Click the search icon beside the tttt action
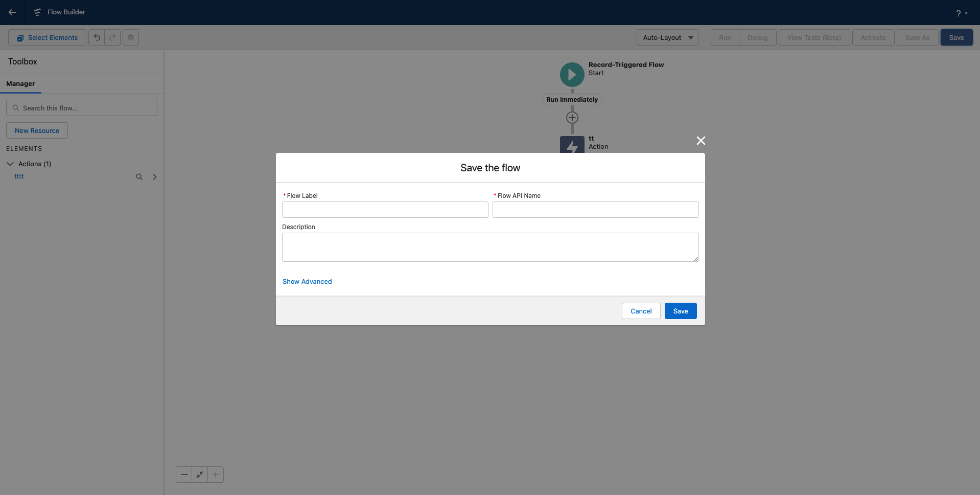This screenshot has height=495, width=980. (139, 176)
